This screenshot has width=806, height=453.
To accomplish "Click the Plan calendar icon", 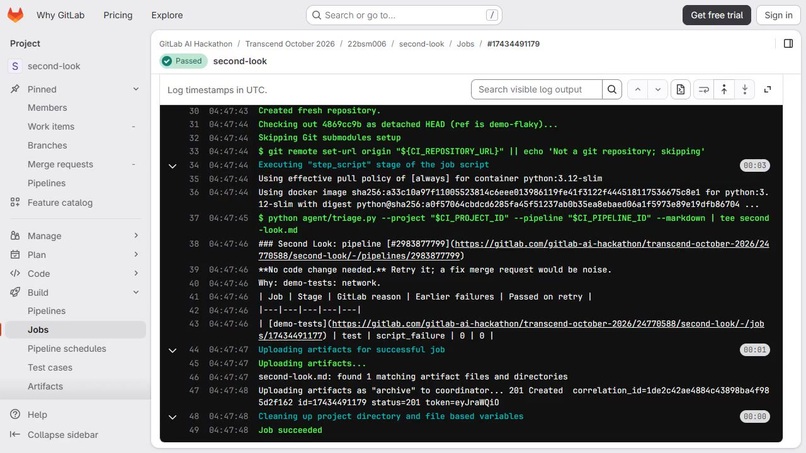I will 15,255.
